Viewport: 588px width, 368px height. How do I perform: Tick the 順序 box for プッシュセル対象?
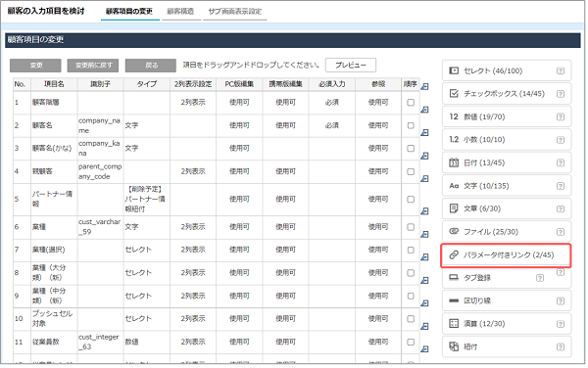pos(411,319)
